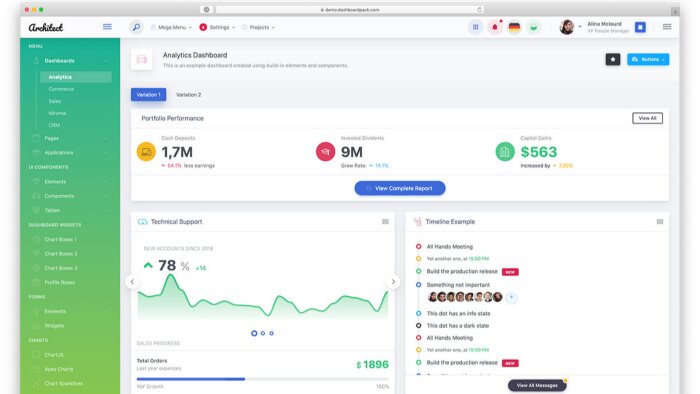700x394 pixels.
Task: Click the green Capital Gains building icon
Action: click(505, 152)
